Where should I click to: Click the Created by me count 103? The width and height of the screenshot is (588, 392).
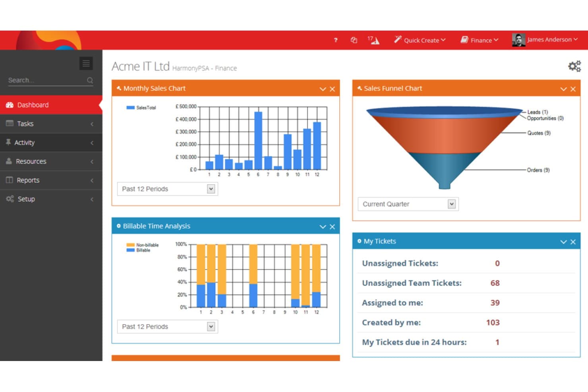493,322
